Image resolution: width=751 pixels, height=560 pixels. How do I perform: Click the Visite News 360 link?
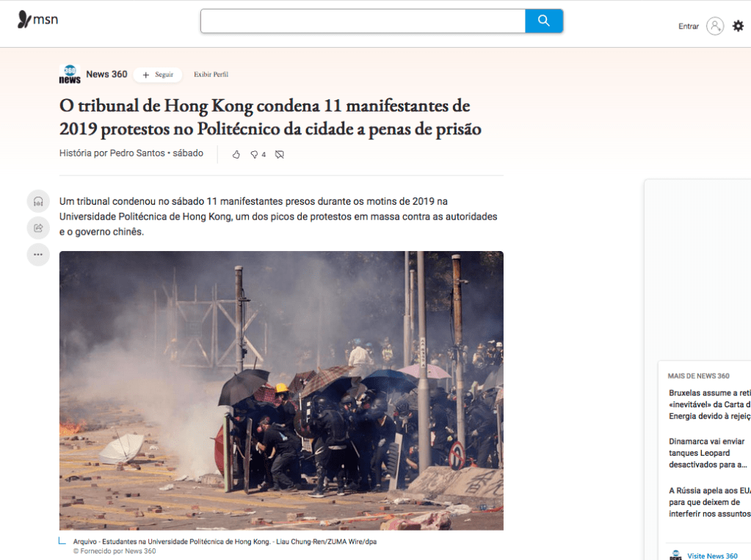(x=712, y=556)
